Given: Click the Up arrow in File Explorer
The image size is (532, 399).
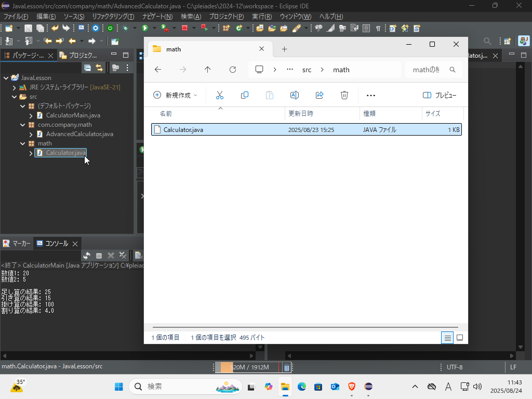Looking at the screenshot, I should click(x=208, y=70).
